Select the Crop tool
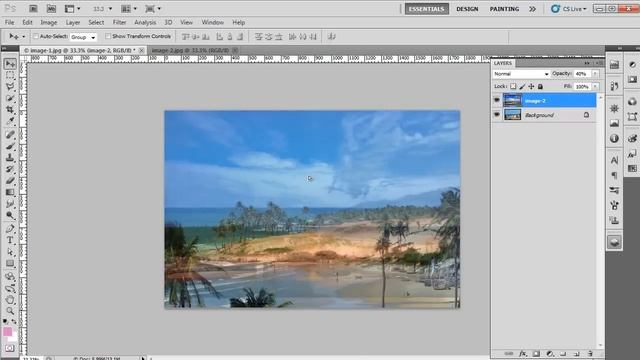This screenshot has height=360, width=640. [x=10, y=109]
